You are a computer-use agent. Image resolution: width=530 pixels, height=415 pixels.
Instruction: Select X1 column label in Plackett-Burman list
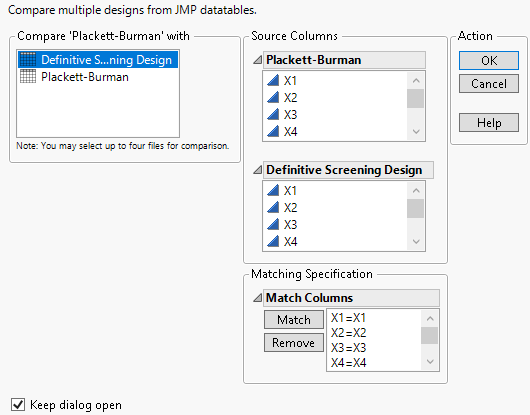coord(290,81)
